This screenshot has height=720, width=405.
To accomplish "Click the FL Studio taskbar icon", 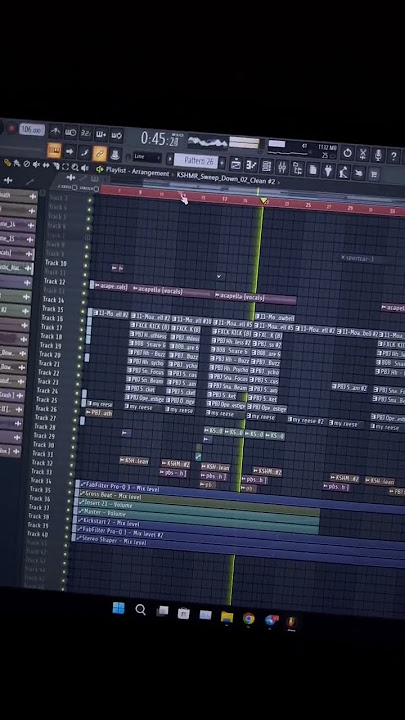I will 291,622.
